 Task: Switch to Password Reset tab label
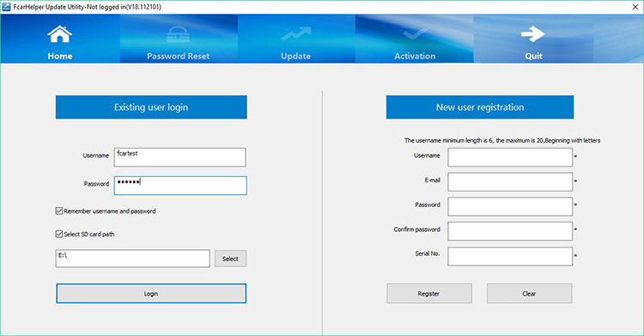(x=179, y=56)
